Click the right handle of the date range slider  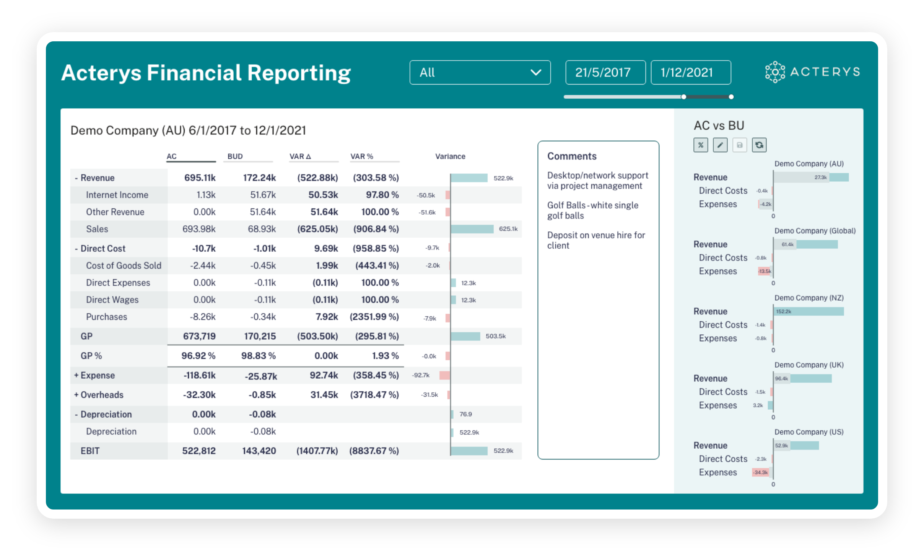[731, 97]
